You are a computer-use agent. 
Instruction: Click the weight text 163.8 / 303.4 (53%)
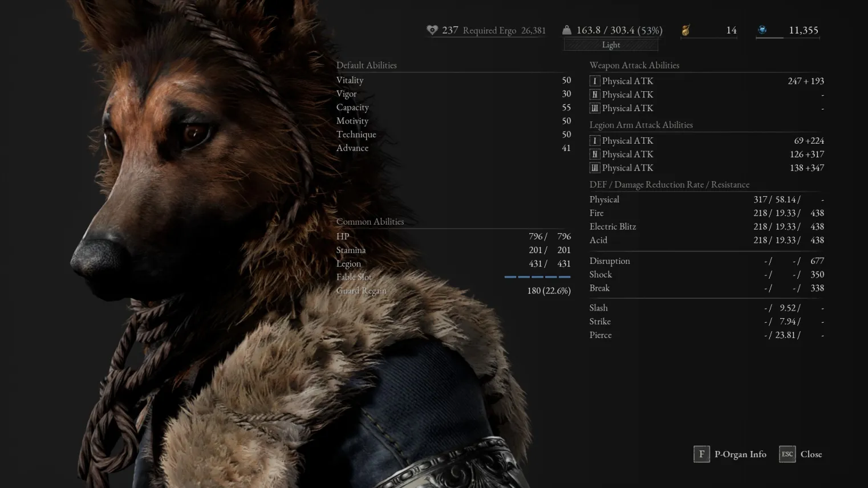[x=619, y=30]
